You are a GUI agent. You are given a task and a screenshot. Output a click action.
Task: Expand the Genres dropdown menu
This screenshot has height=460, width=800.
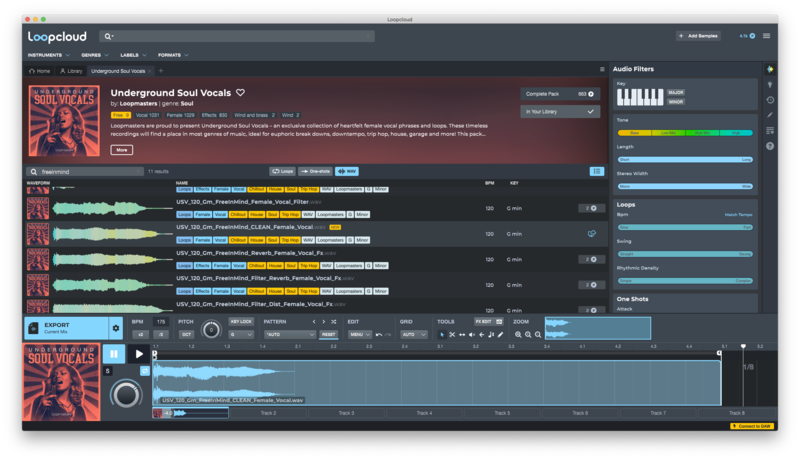93,55
